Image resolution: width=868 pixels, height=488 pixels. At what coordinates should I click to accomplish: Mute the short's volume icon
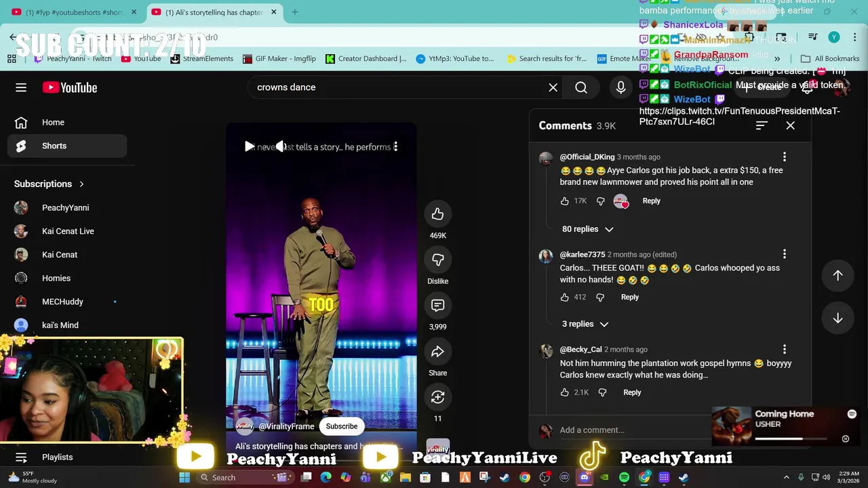(x=281, y=146)
